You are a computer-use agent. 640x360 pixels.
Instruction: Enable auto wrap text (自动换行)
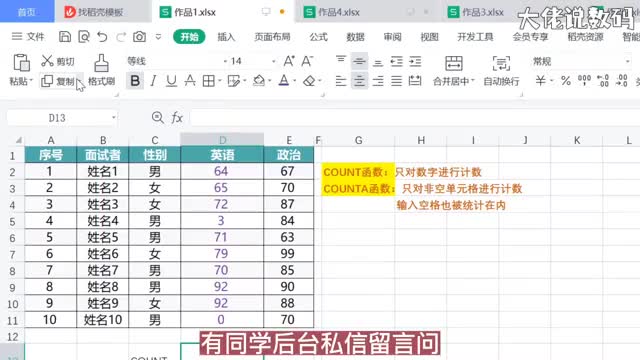(x=501, y=70)
